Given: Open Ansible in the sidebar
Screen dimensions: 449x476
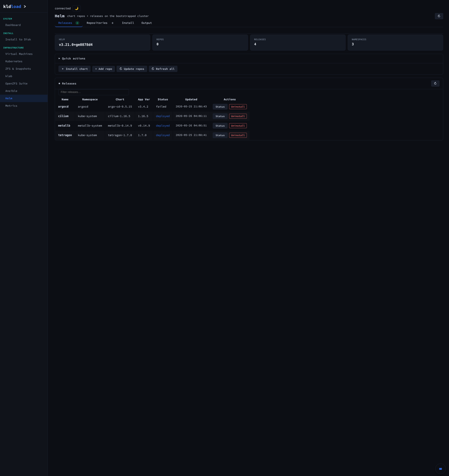Looking at the screenshot, I should coord(24,91).
